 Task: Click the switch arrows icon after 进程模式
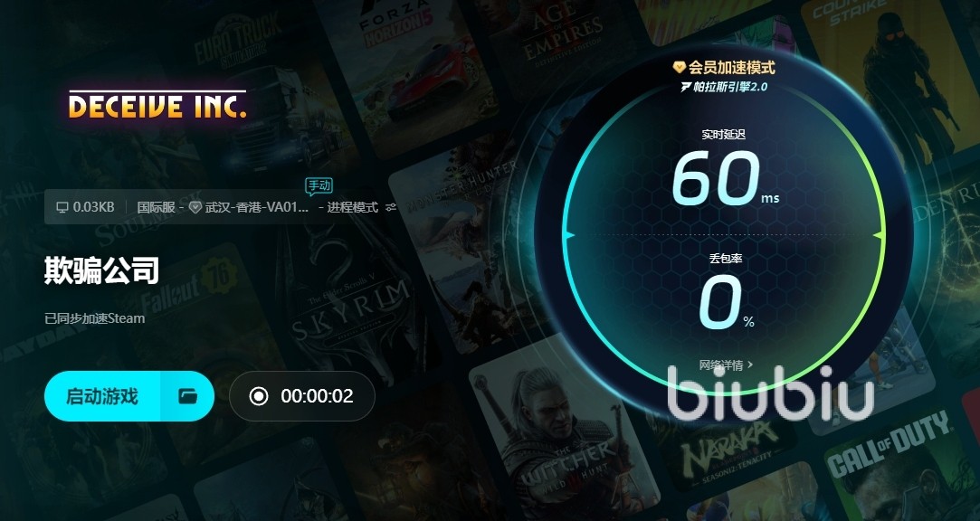pos(391,207)
